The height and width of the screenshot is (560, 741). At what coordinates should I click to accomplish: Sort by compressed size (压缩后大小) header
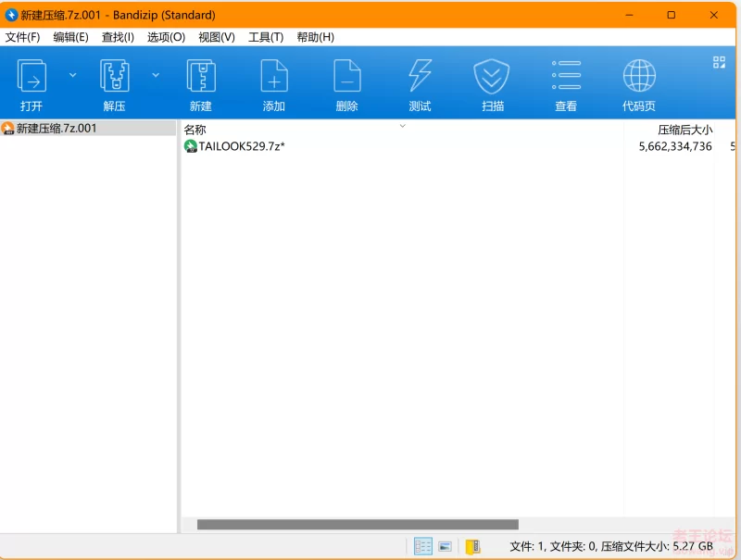point(684,130)
